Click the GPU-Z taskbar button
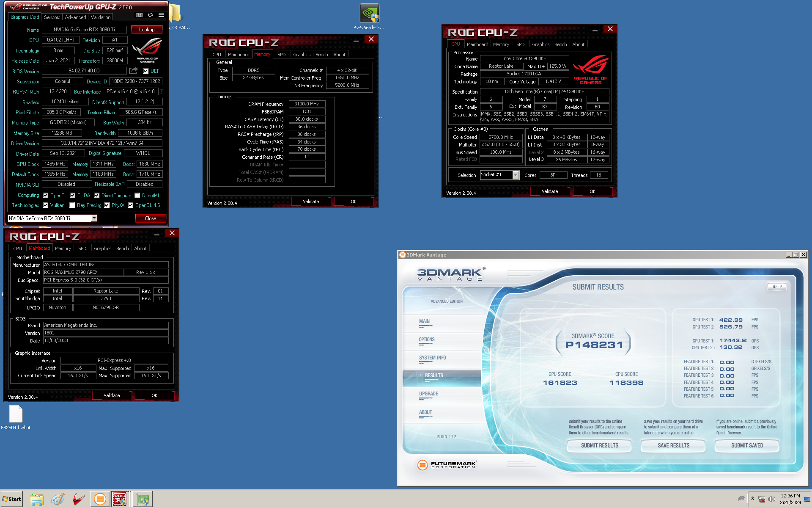This screenshot has height=508, width=812. 143,499
